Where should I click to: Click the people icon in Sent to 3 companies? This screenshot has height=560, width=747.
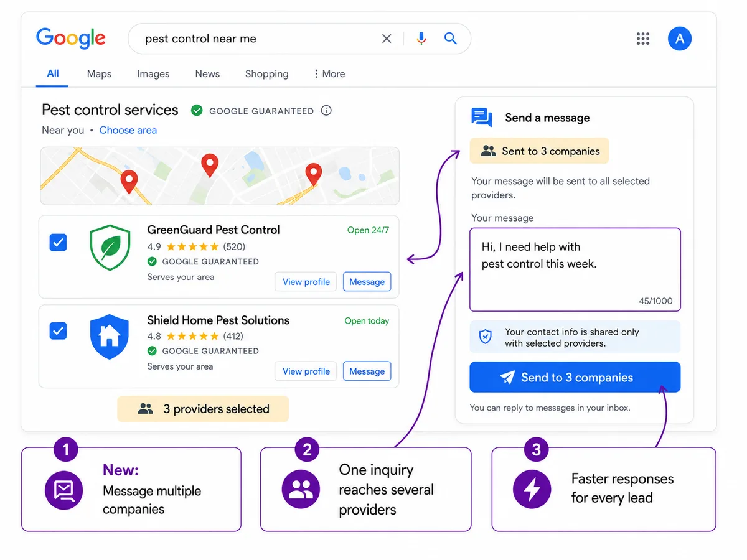tap(489, 151)
